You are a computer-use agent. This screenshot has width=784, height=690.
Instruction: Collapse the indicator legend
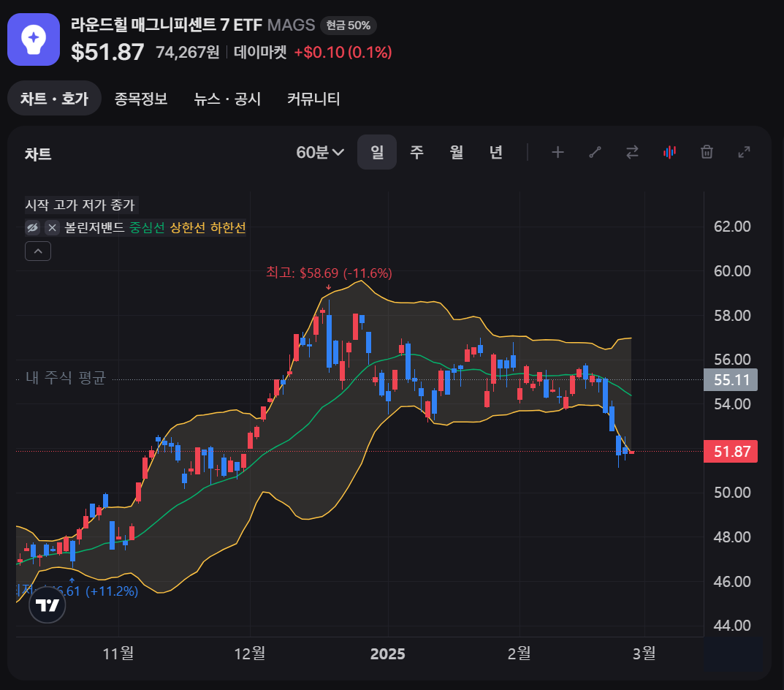coord(38,251)
